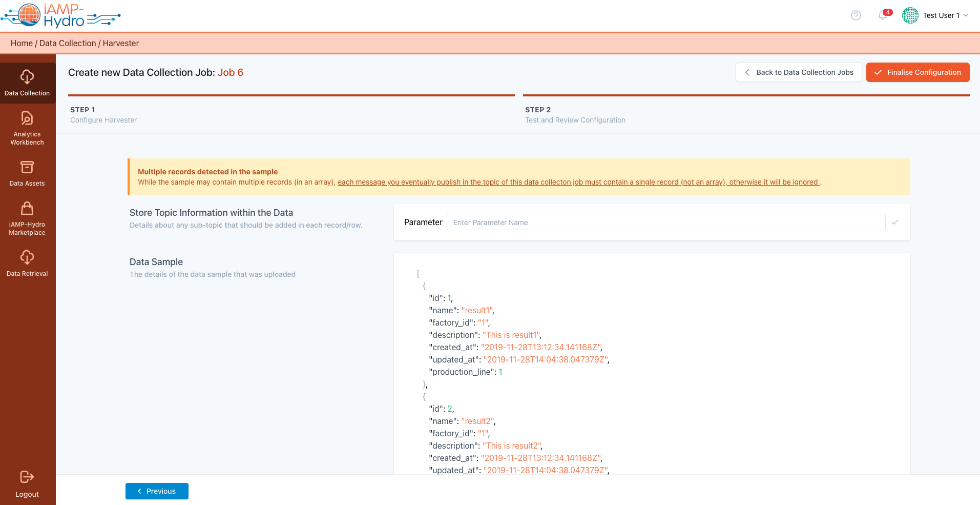Open the notifications bell
The width and height of the screenshot is (980, 505).
(x=883, y=15)
